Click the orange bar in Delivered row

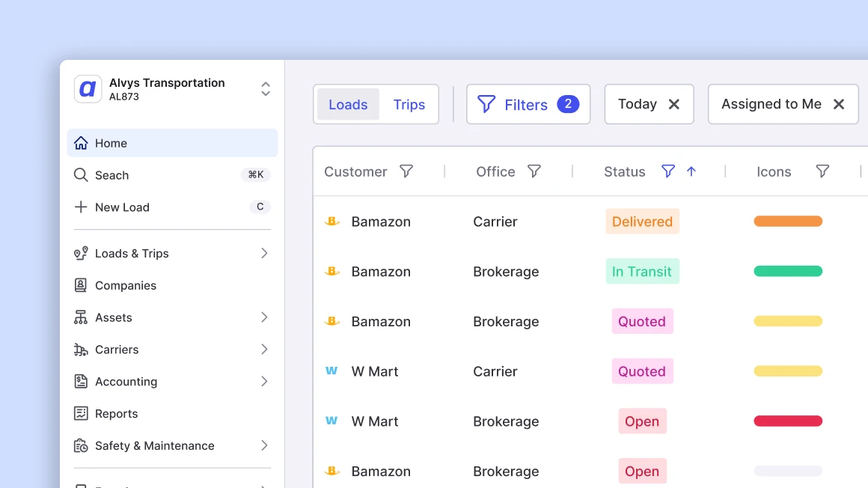[788, 222]
